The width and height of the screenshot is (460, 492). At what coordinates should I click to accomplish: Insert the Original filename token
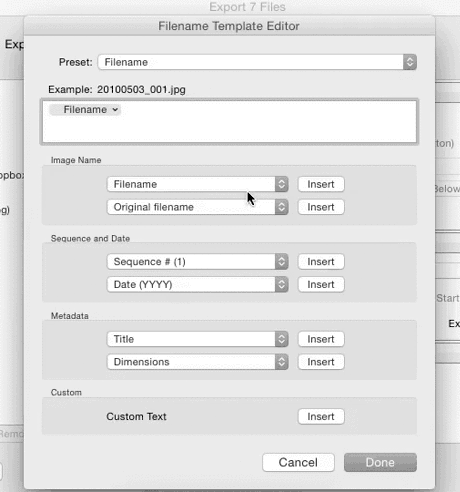[x=321, y=207]
